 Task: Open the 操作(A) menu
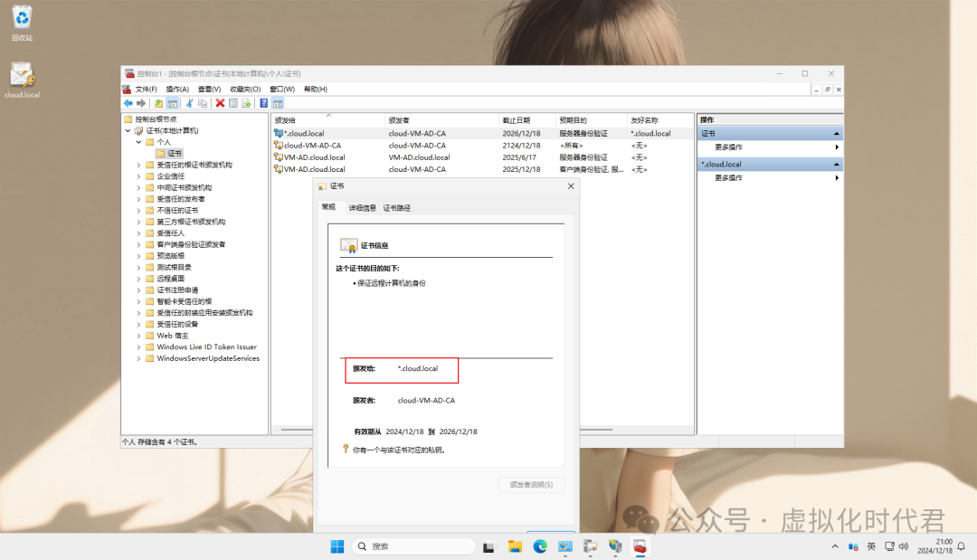point(177,89)
